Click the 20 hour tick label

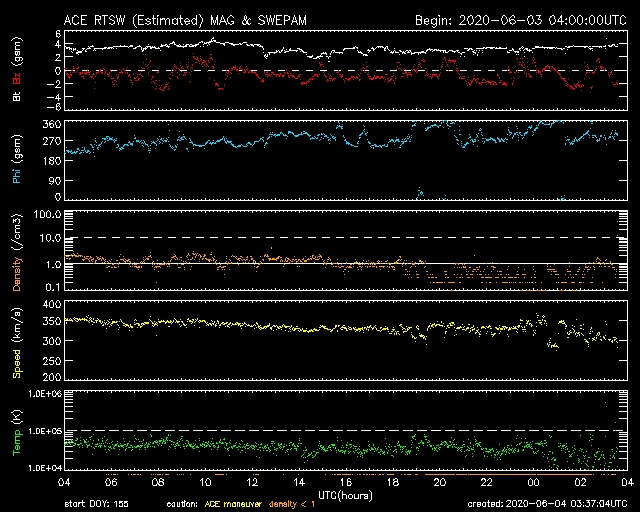coord(439,482)
